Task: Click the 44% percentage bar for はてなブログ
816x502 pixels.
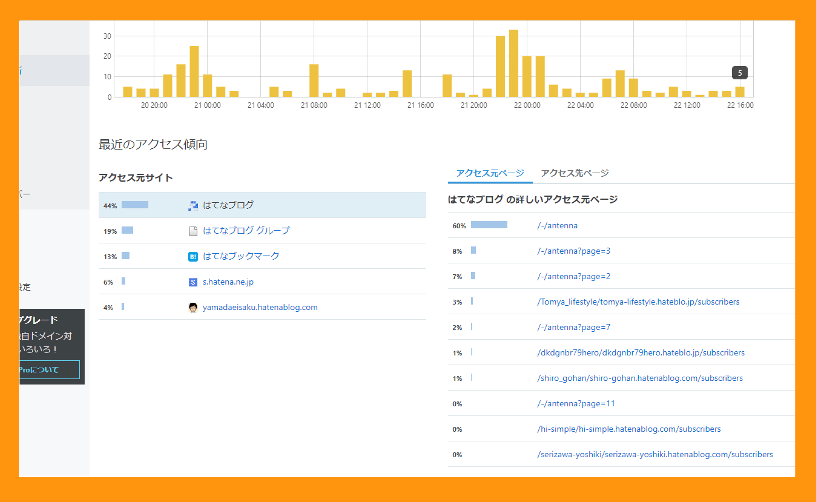Action: point(135,205)
